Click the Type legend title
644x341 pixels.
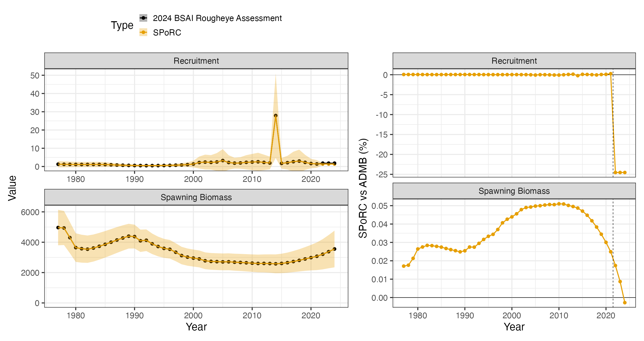point(122,26)
